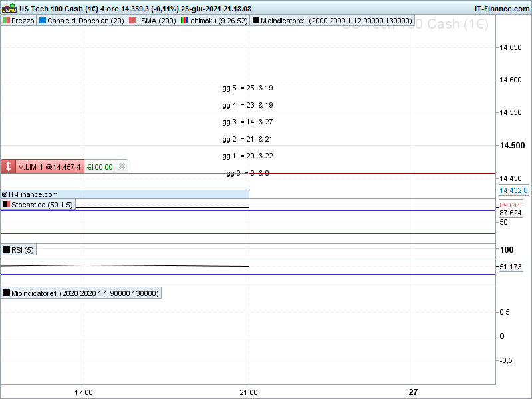
Task: Click the black RSI panel swatch icon
Action: tap(7, 249)
